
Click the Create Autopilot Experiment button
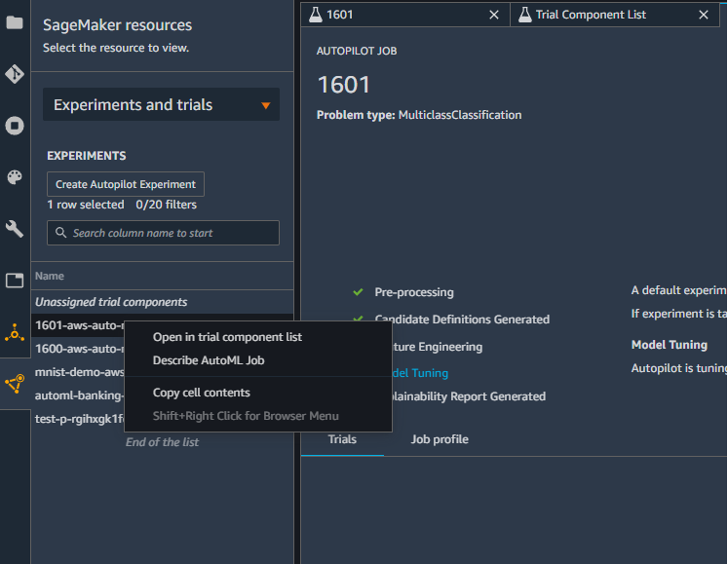(126, 184)
